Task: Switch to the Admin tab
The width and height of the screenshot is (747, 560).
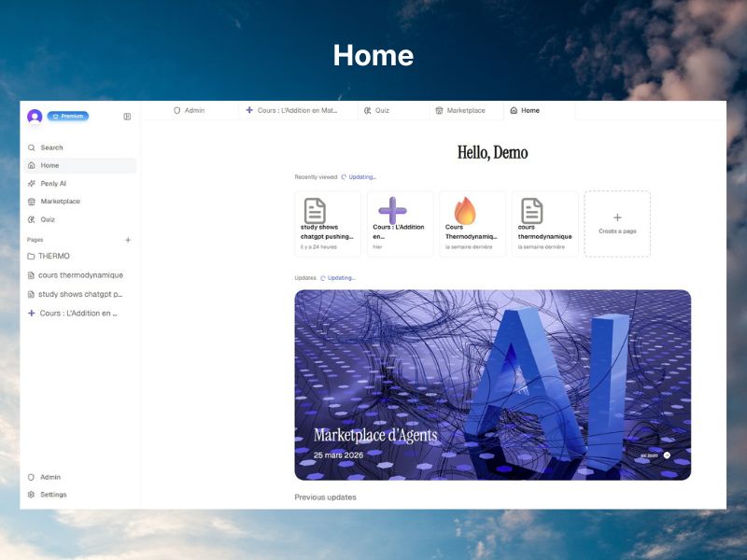Action: 190,110
